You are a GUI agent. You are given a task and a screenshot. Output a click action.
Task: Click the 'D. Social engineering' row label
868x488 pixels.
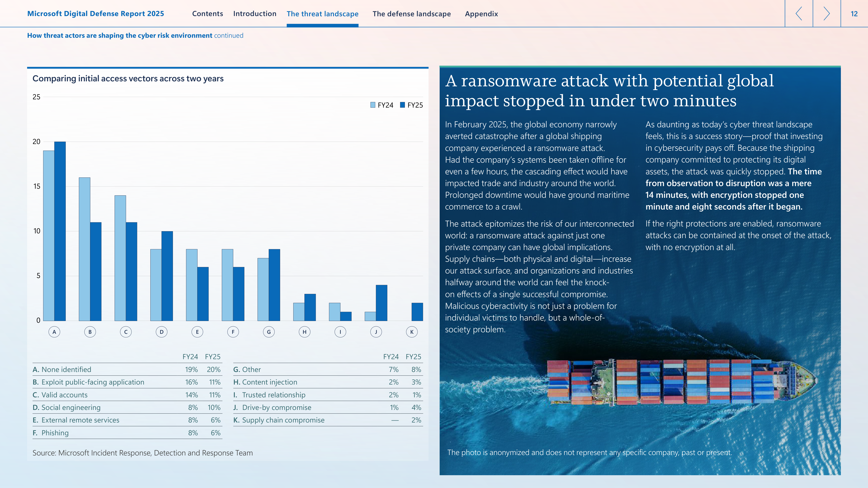(x=66, y=408)
